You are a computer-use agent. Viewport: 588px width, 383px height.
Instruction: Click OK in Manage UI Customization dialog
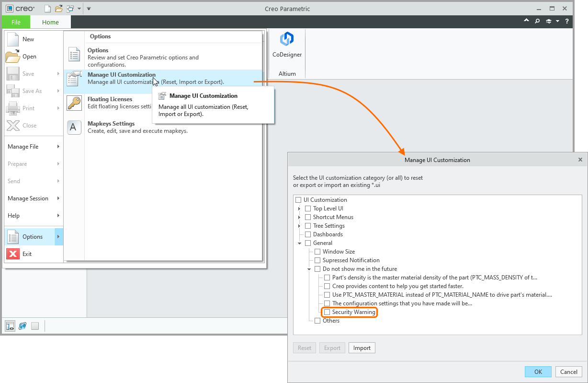click(538, 371)
